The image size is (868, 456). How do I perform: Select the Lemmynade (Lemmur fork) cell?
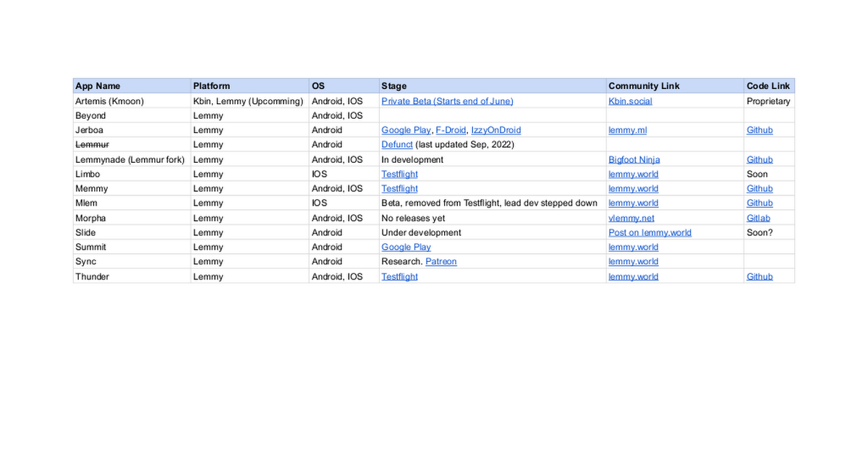(132, 159)
